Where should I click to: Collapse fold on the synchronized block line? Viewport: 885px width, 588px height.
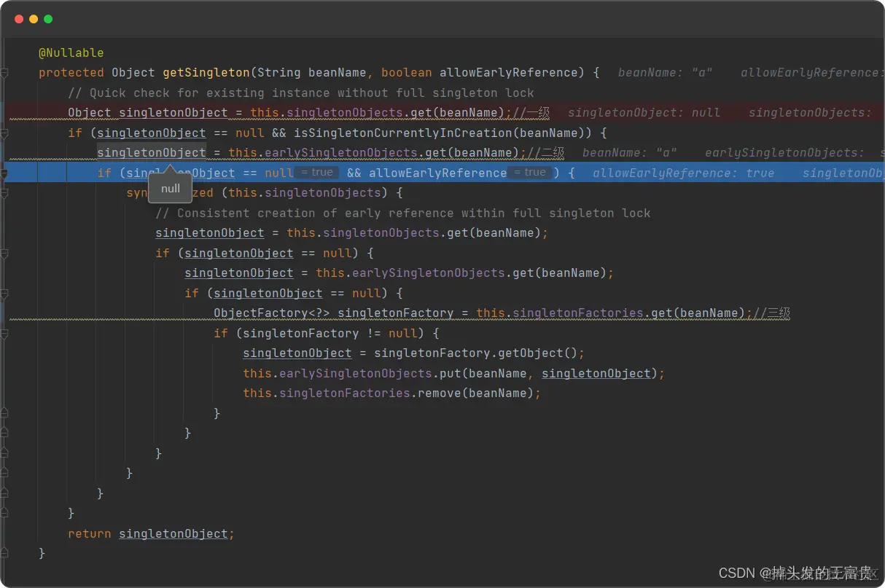coord(4,193)
